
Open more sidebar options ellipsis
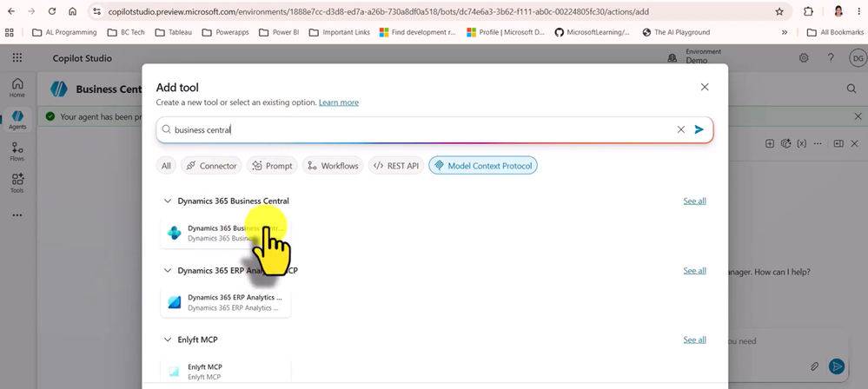point(17,215)
